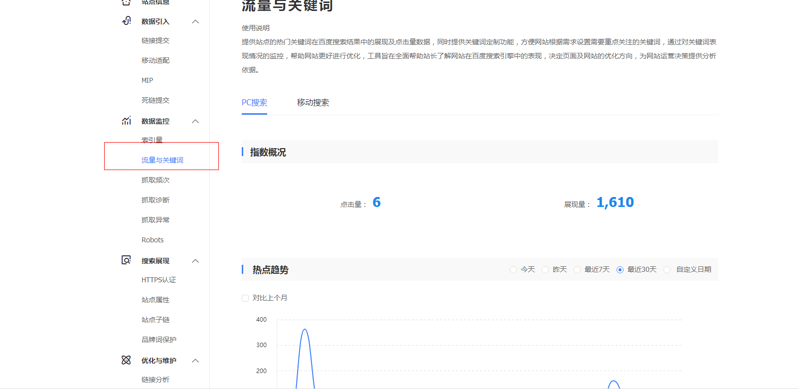Click the 数据引入 section label

(x=155, y=21)
